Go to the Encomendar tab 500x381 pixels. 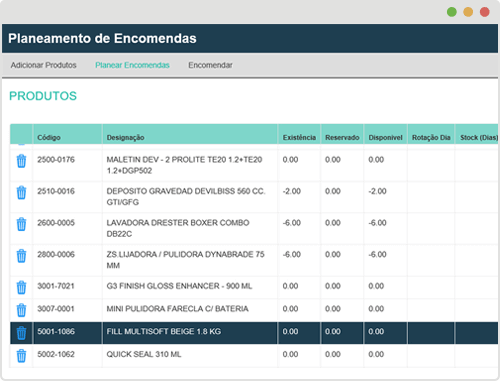click(210, 65)
